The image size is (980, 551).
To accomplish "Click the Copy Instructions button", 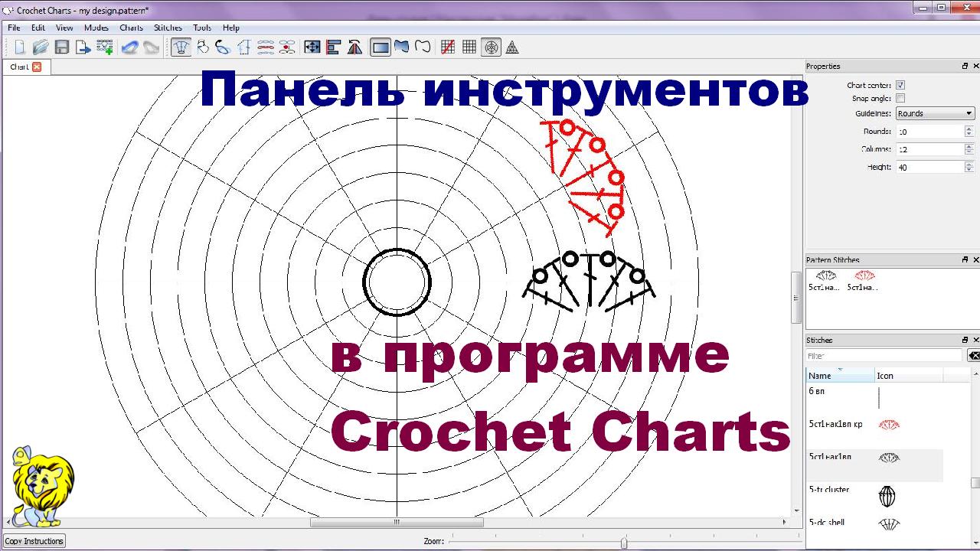I will tap(34, 541).
